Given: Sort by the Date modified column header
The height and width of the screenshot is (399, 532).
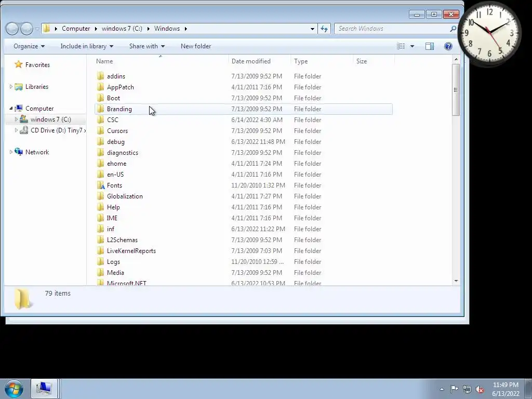Looking at the screenshot, I should pyautogui.click(x=260, y=61).
